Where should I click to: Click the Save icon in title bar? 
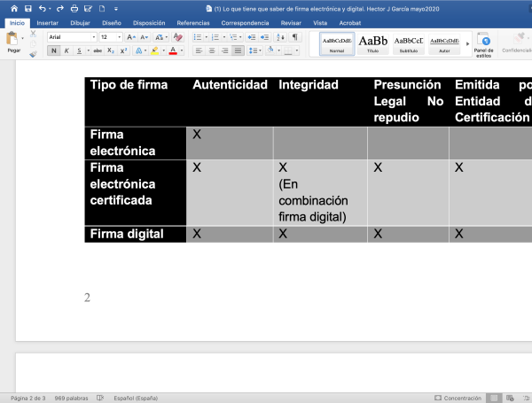pos(28,8)
